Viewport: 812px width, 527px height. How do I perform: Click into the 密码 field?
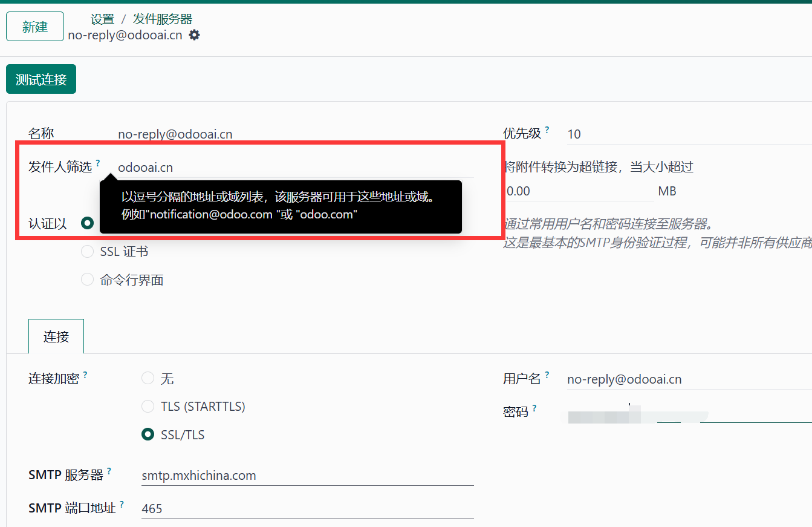(x=689, y=413)
